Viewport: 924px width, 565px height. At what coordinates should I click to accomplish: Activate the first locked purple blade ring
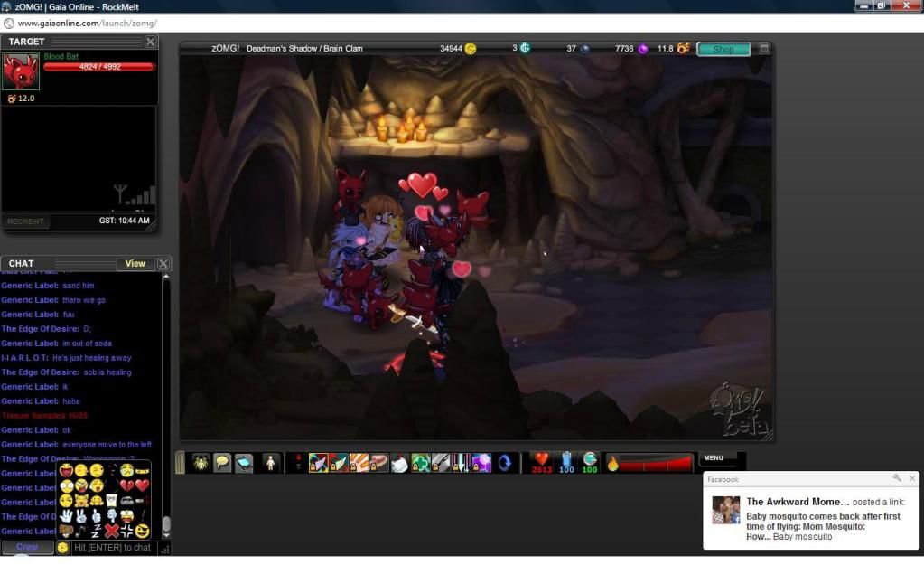click(319, 462)
